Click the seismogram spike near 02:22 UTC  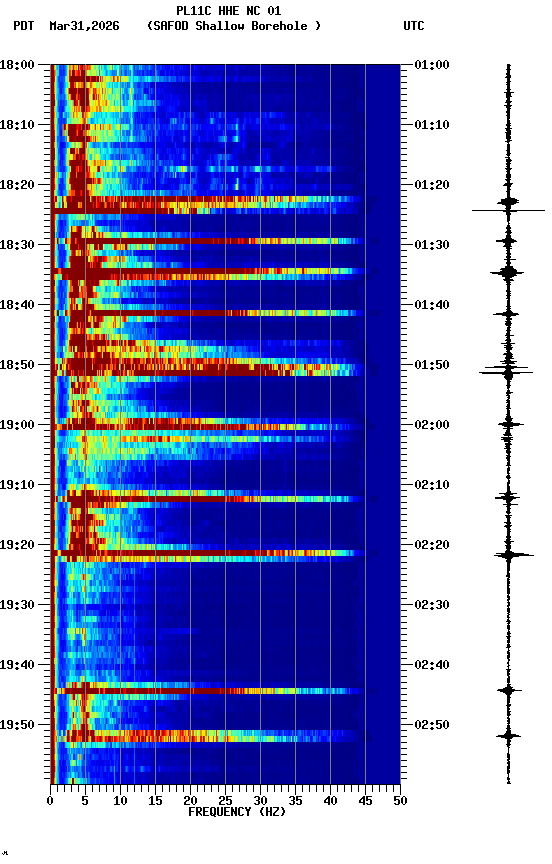[x=512, y=555]
